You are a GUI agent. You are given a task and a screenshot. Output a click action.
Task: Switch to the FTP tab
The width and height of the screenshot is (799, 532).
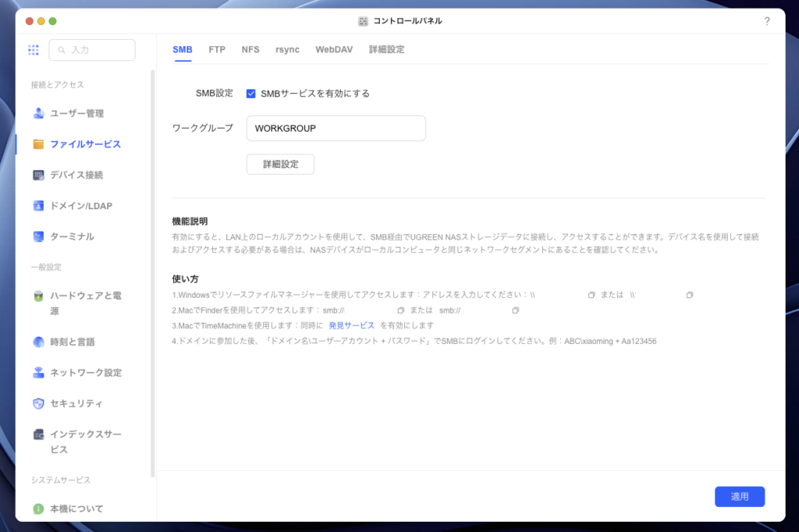click(x=217, y=49)
